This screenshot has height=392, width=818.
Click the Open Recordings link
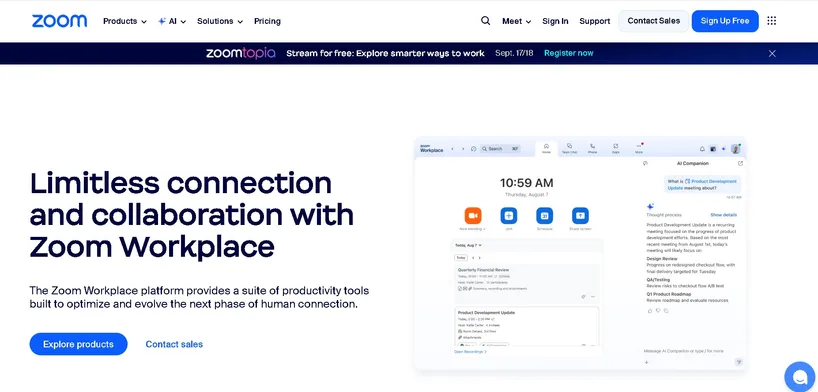(470, 352)
